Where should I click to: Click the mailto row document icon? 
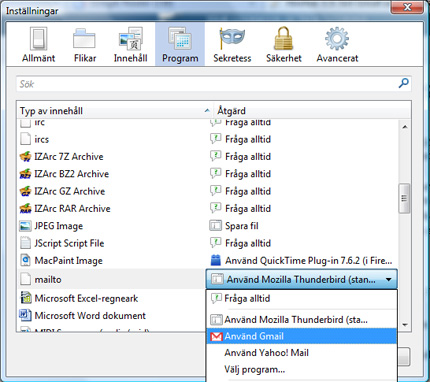[26, 279]
